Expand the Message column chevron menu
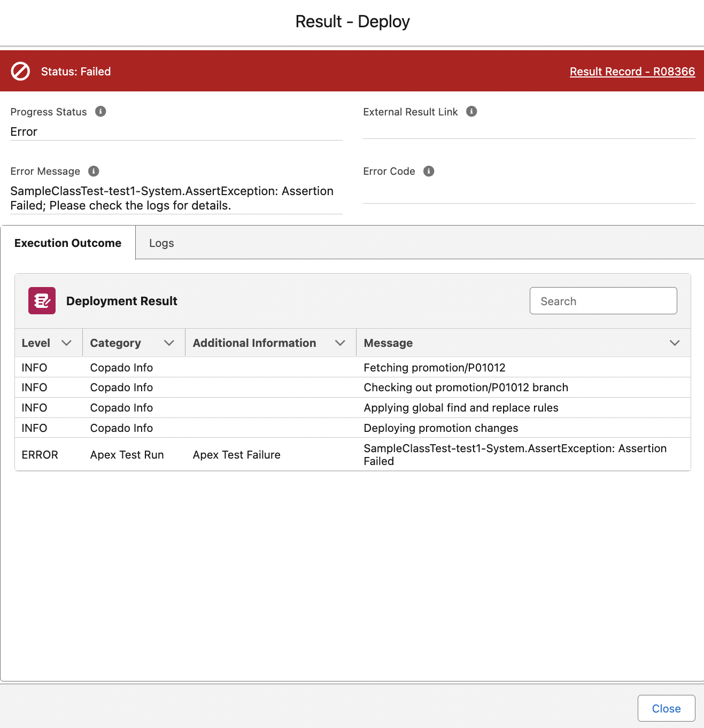 [675, 343]
